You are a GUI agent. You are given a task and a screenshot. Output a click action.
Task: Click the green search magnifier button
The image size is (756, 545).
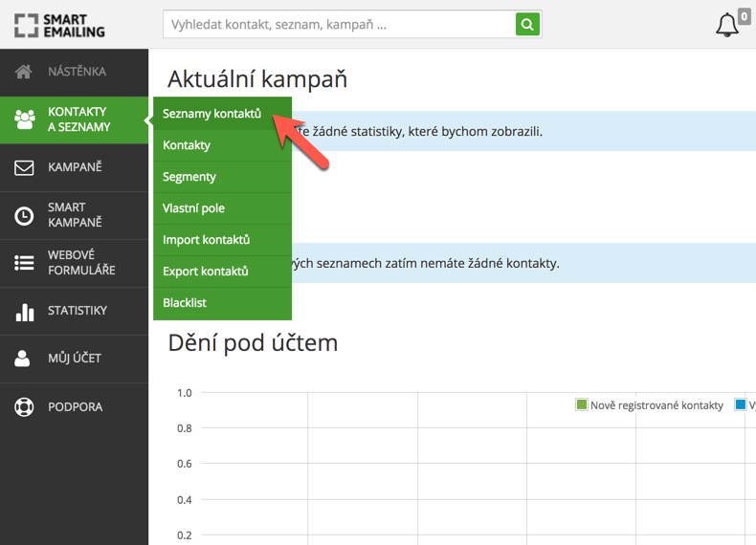[527, 25]
